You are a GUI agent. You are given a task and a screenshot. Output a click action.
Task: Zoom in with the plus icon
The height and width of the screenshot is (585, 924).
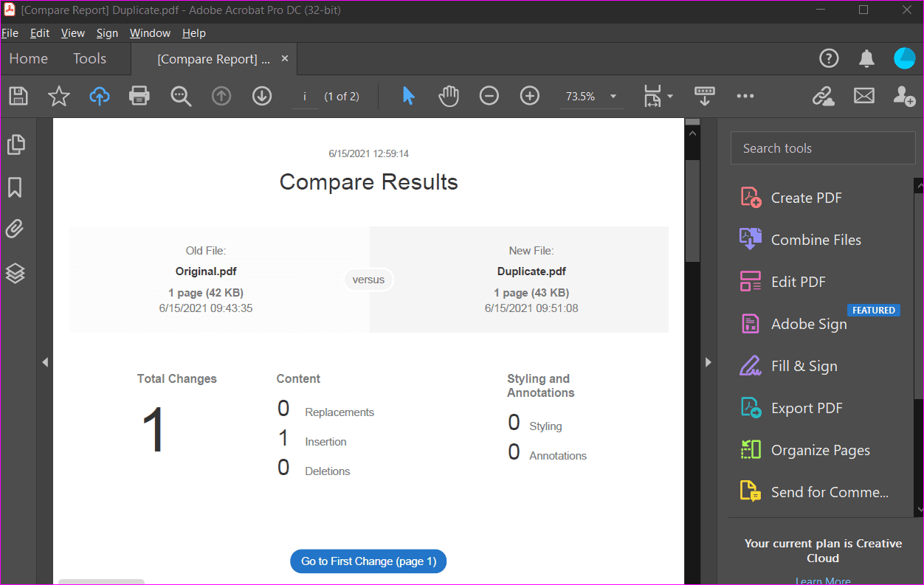pyautogui.click(x=530, y=96)
